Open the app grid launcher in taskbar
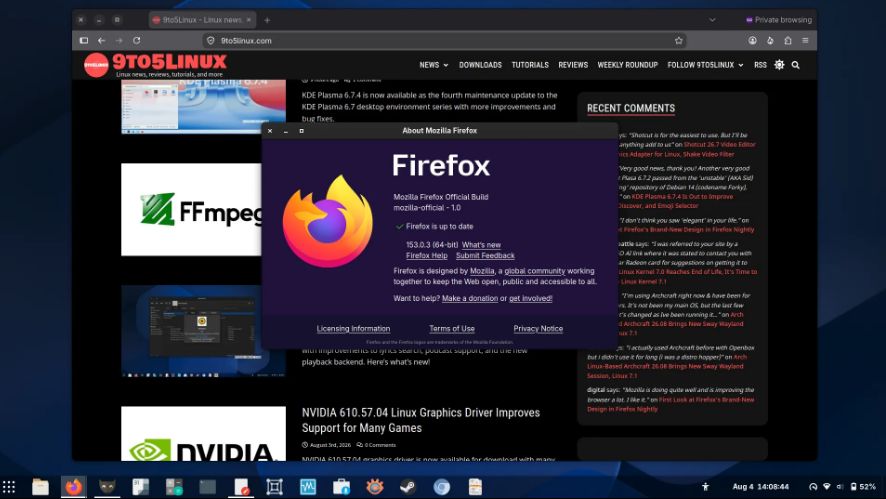The image size is (886, 499). (x=8, y=487)
